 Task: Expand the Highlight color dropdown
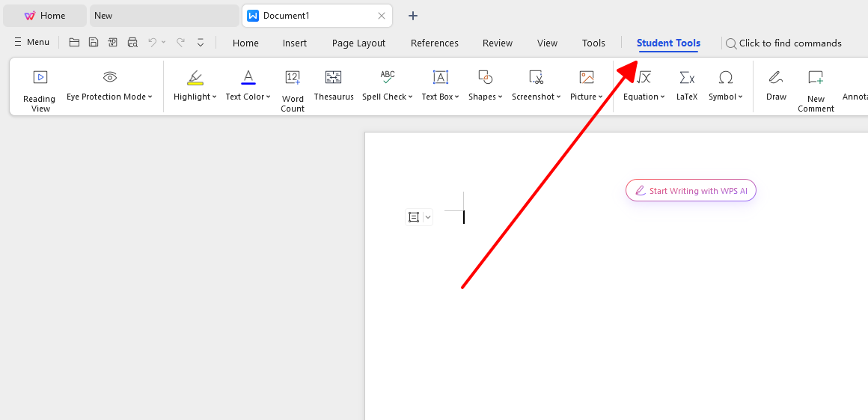pos(214,97)
